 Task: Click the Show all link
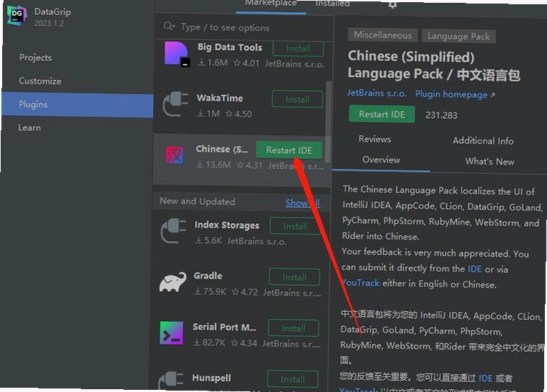click(x=303, y=202)
